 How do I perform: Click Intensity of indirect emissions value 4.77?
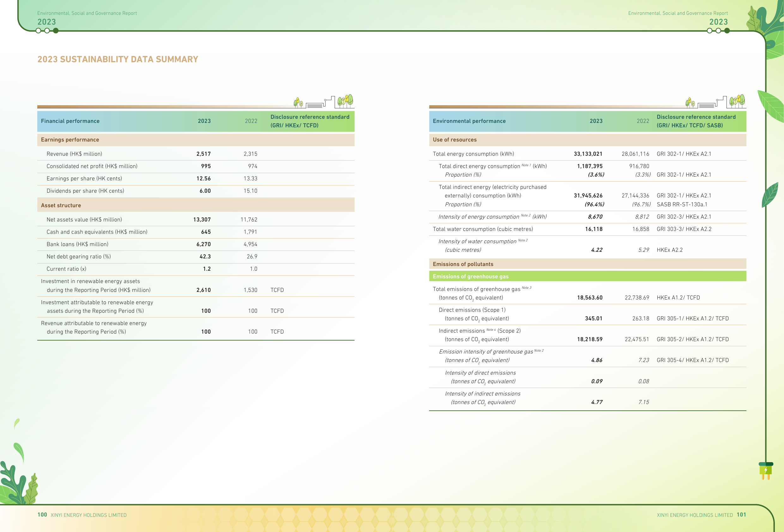click(x=597, y=402)
